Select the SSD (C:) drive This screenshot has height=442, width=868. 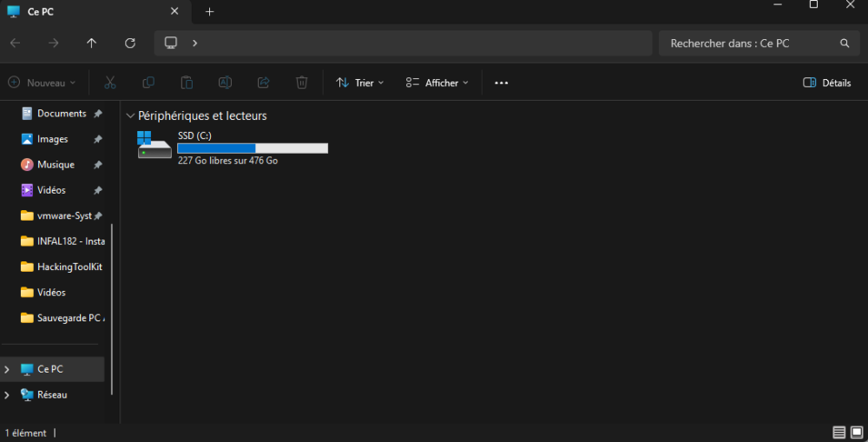(232, 148)
